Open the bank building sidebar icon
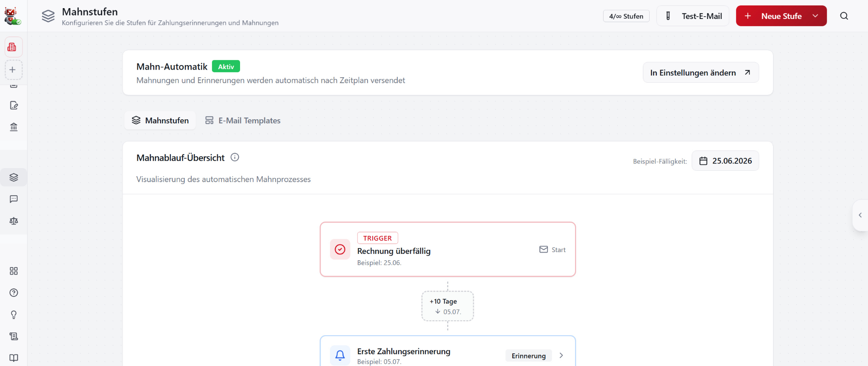Image resolution: width=868 pixels, height=366 pixels. click(x=14, y=127)
